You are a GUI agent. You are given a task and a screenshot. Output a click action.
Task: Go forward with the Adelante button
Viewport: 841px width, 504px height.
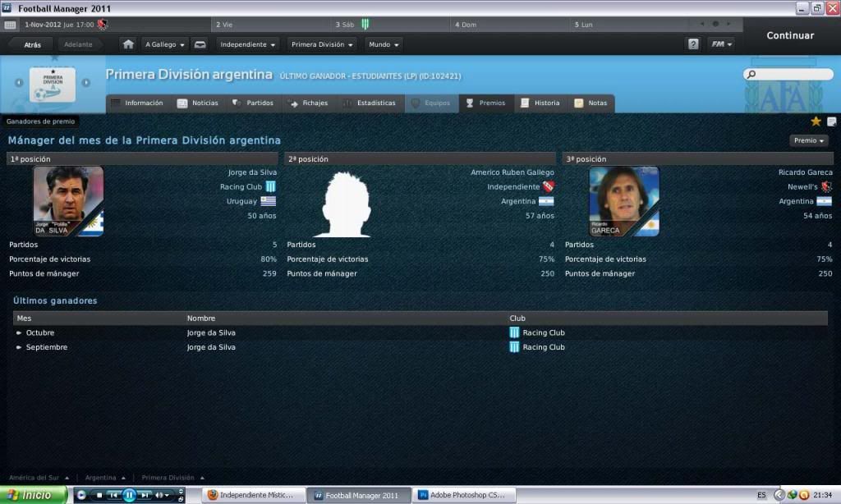click(78, 44)
